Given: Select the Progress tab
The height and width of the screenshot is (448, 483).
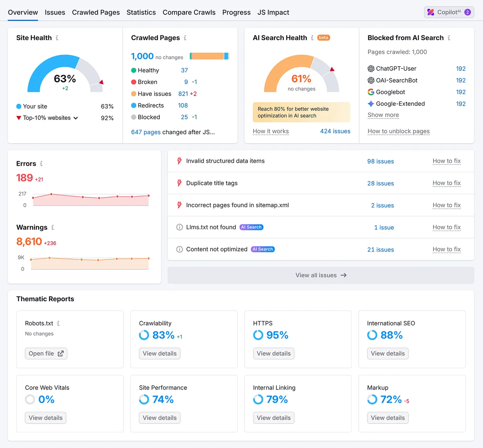Looking at the screenshot, I should (236, 12).
